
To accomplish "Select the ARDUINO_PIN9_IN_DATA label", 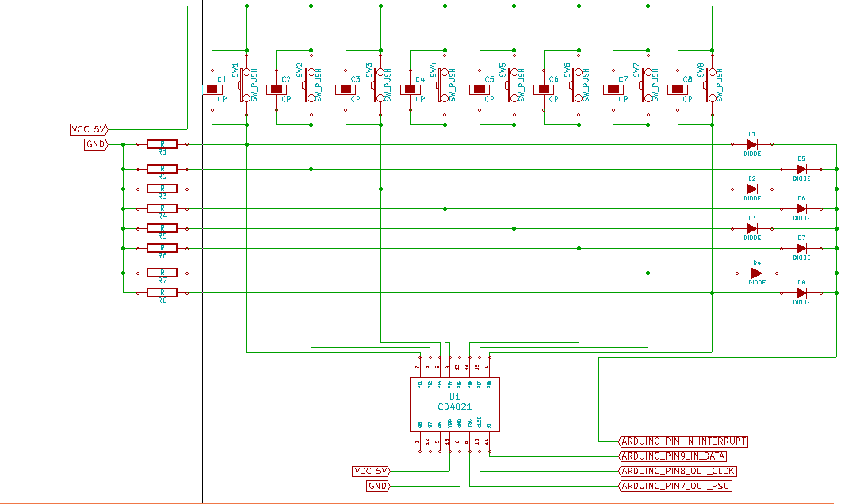I will click(x=673, y=456).
